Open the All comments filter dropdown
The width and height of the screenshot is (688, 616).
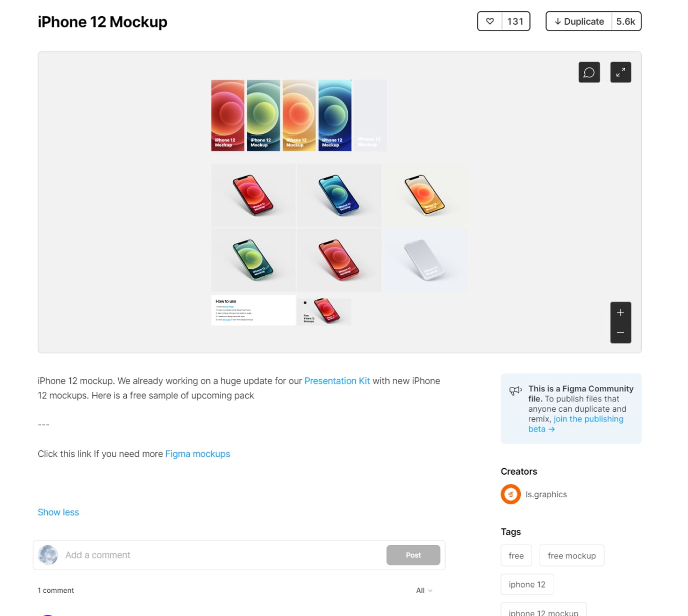(x=424, y=590)
